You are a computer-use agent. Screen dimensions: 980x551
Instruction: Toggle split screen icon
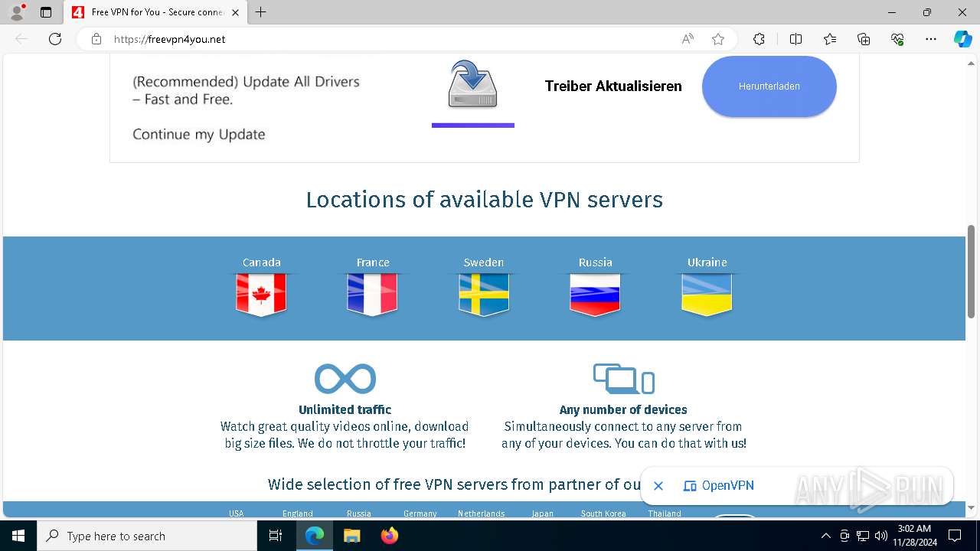[795, 39]
